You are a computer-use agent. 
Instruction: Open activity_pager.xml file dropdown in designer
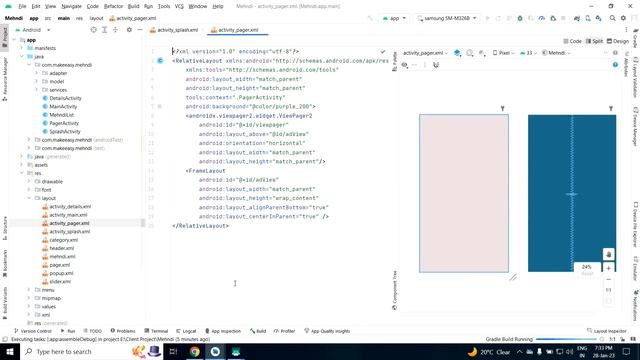coord(425,53)
